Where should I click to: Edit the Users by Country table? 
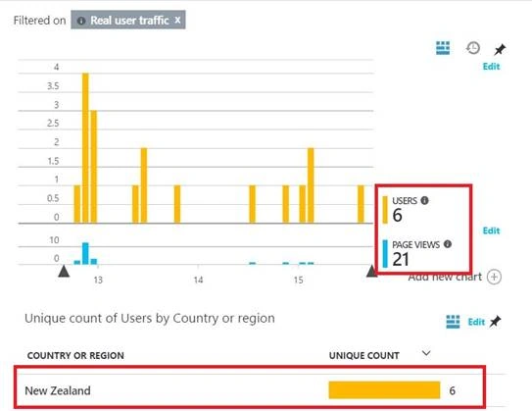(476, 322)
